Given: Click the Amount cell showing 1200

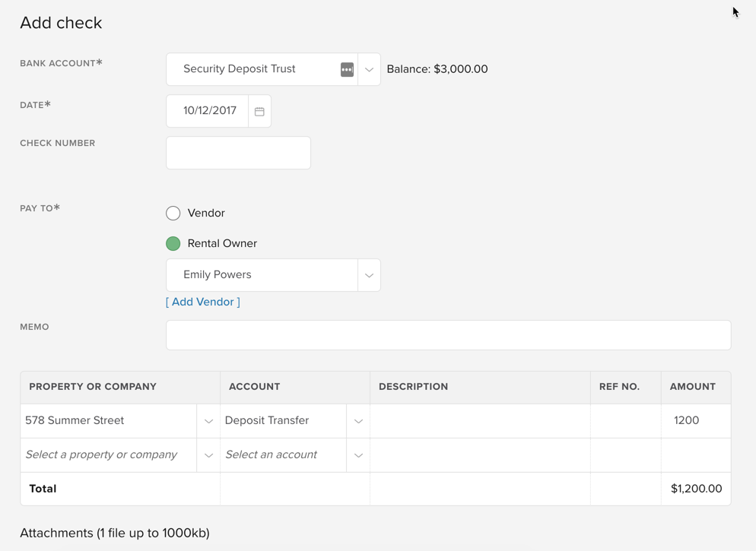Looking at the screenshot, I should click(x=695, y=421).
